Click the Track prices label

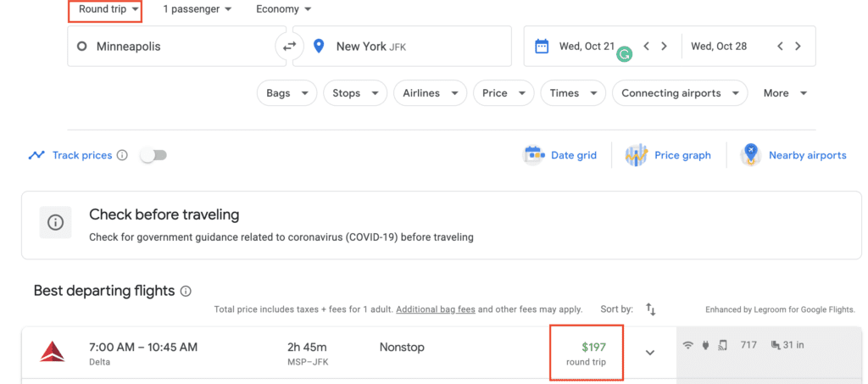[x=82, y=155]
